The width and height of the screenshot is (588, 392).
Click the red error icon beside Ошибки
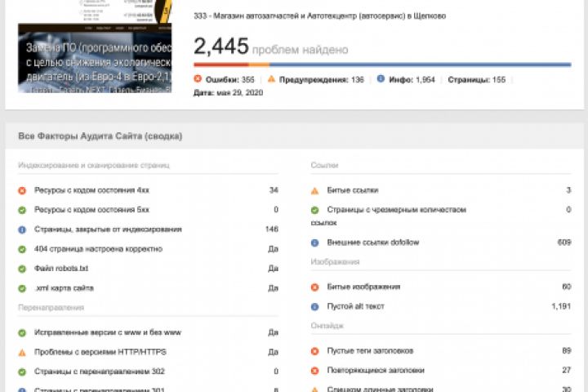198,78
